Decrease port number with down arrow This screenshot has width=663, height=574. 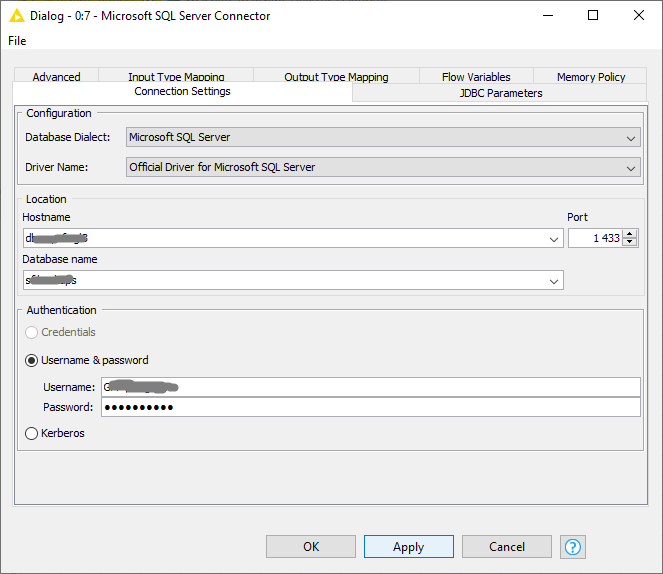[x=629, y=243]
